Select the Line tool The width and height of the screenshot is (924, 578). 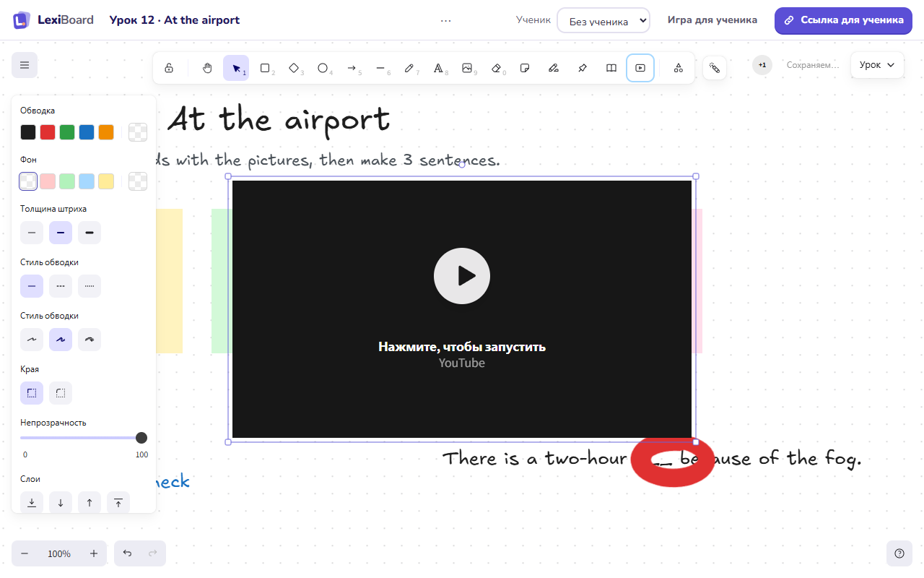(380, 68)
